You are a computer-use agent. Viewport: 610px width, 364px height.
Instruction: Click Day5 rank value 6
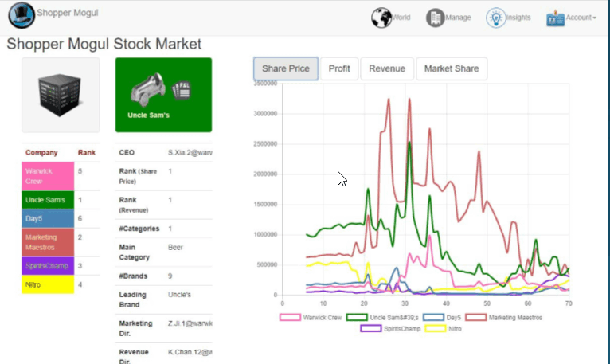(80, 219)
